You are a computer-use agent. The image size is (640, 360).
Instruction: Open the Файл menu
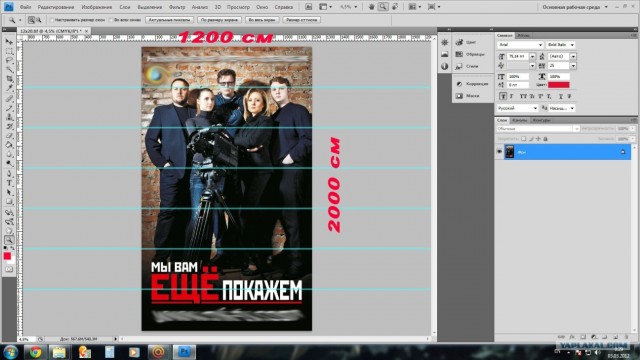25,7
